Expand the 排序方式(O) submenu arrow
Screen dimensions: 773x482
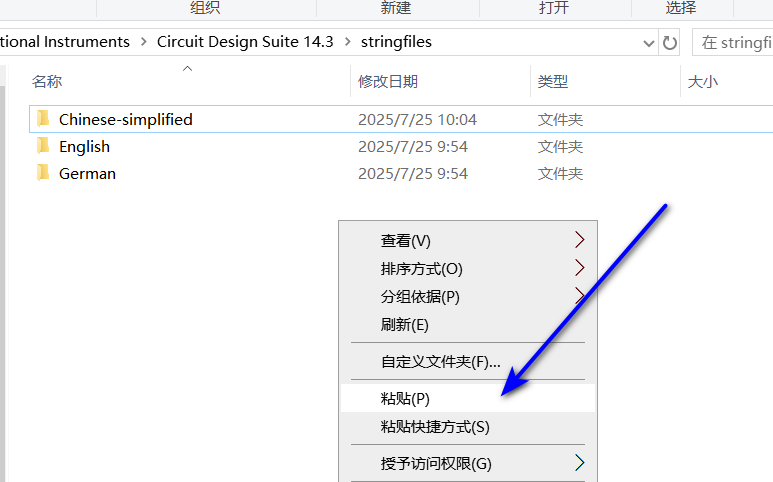[x=579, y=268]
